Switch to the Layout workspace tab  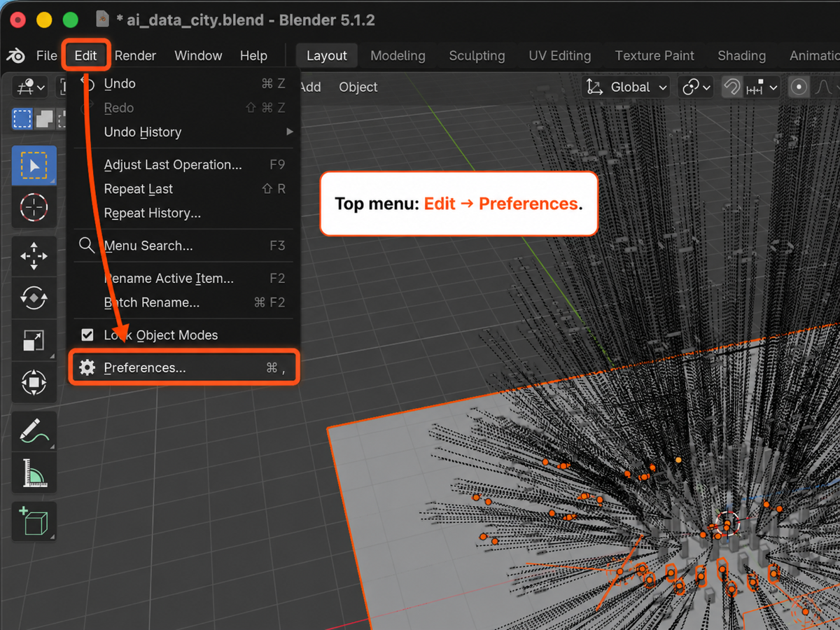pyautogui.click(x=327, y=56)
